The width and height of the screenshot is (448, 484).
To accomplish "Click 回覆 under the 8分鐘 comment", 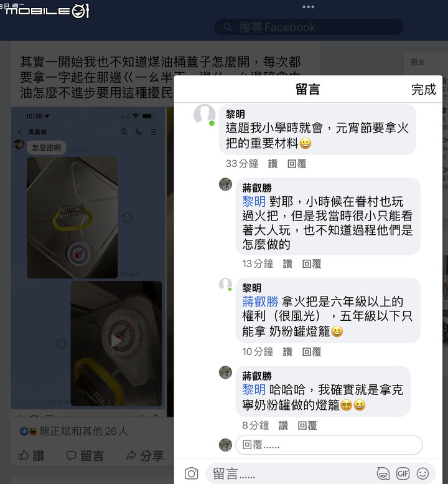I will pyautogui.click(x=307, y=425).
